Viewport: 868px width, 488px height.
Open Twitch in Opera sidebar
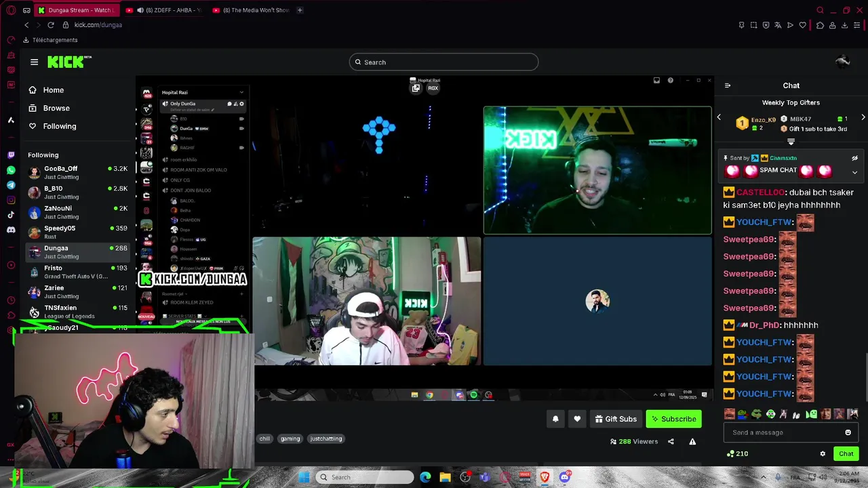(x=11, y=155)
